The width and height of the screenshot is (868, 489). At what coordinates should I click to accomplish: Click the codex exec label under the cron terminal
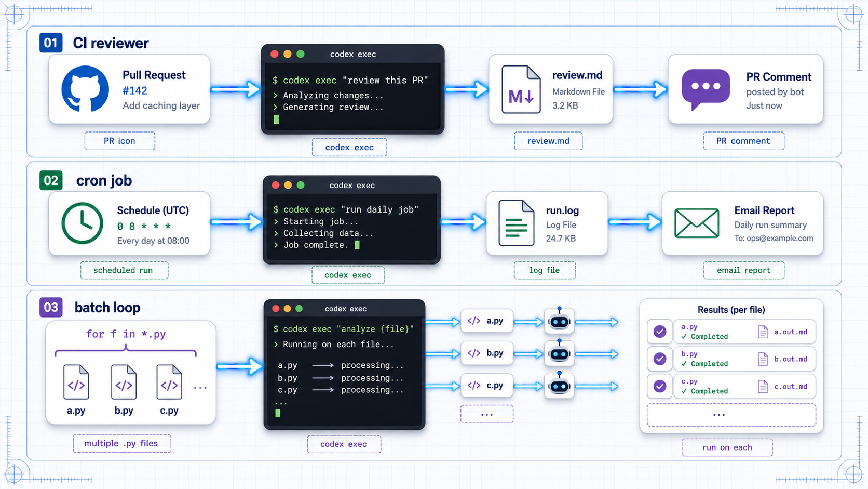[348, 275]
